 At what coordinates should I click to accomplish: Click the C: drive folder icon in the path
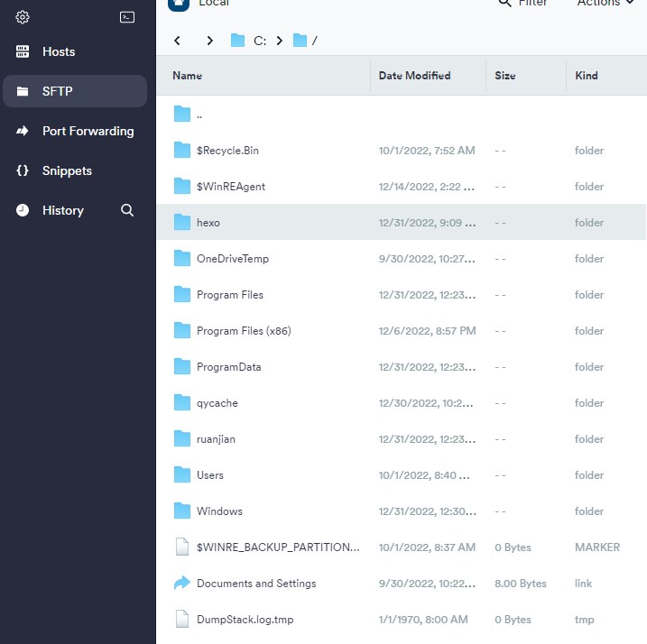tap(238, 41)
